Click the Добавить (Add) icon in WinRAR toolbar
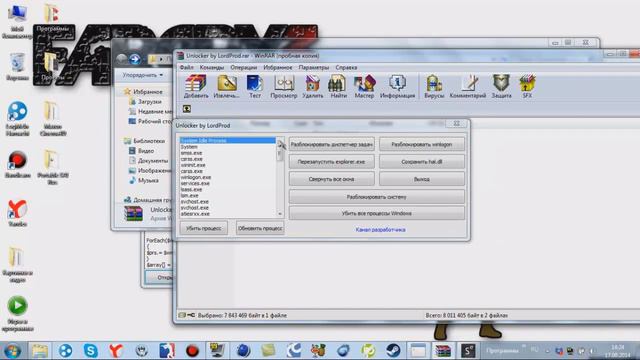 click(x=196, y=86)
